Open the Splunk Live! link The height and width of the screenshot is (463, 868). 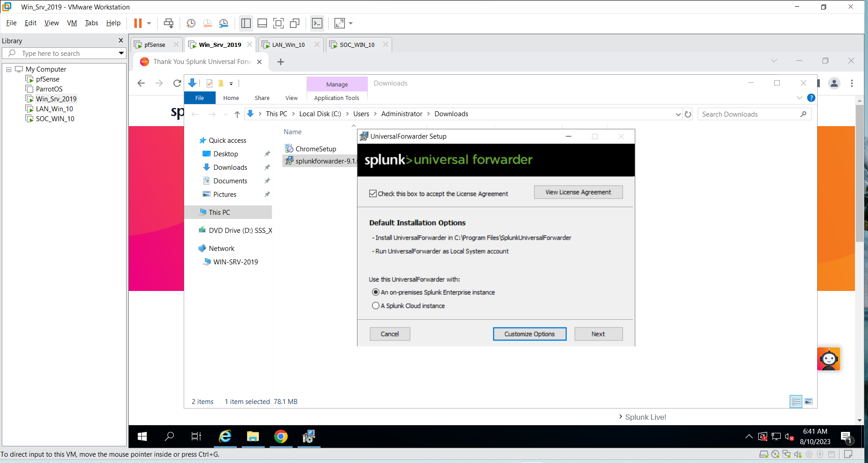click(x=646, y=417)
